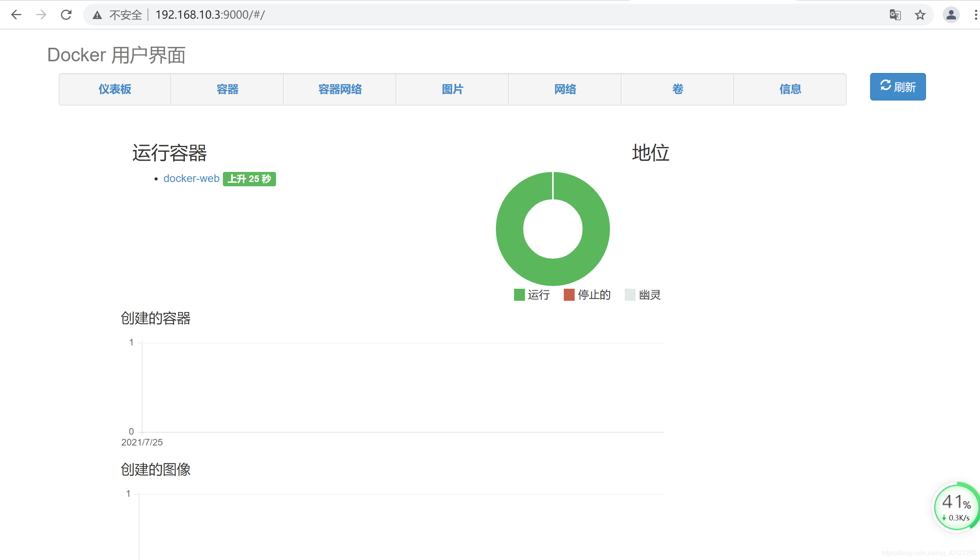Bookmark this page with the star icon
980x560 pixels.
920,15
